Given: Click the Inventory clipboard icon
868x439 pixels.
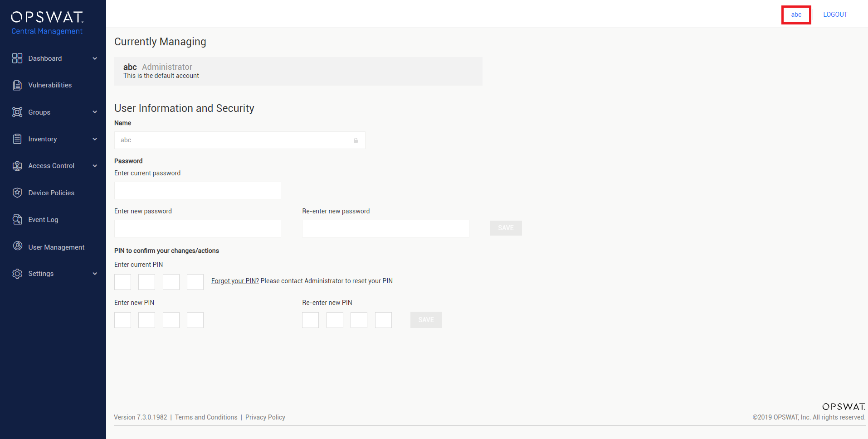Looking at the screenshot, I should pos(17,139).
